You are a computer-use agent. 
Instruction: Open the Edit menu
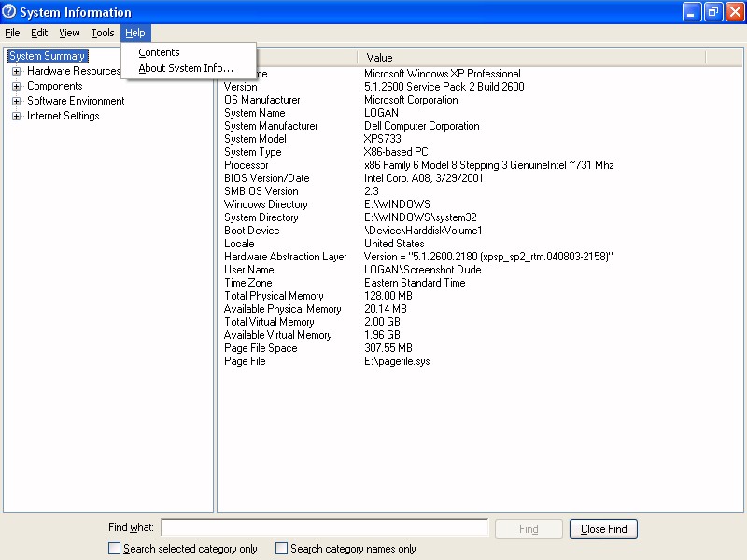tap(39, 33)
